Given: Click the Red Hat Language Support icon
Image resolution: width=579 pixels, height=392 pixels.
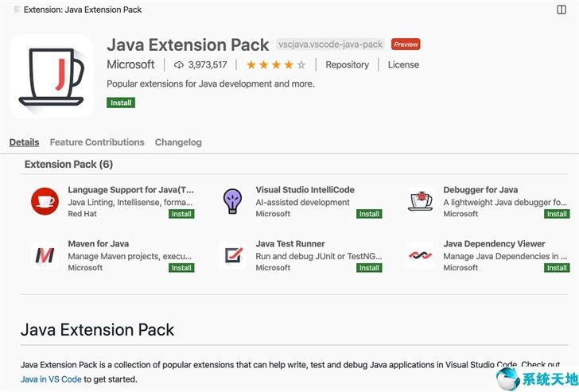Looking at the screenshot, I should (45, 201).
